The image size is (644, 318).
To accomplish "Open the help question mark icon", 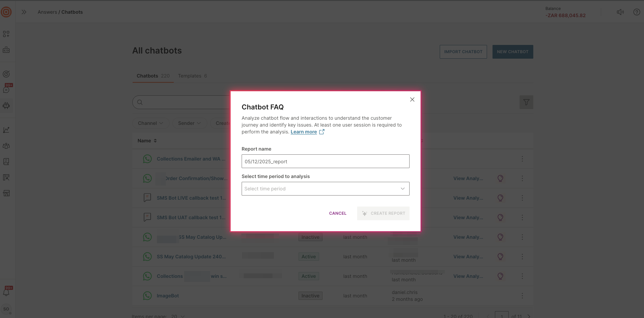I will coord(636,12).
